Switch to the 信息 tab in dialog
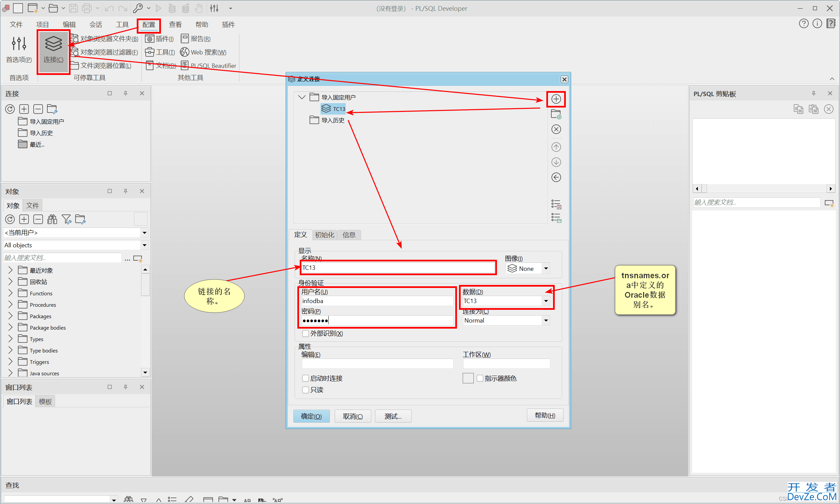This screenshot has height=504, width=840. coord(349,235)
